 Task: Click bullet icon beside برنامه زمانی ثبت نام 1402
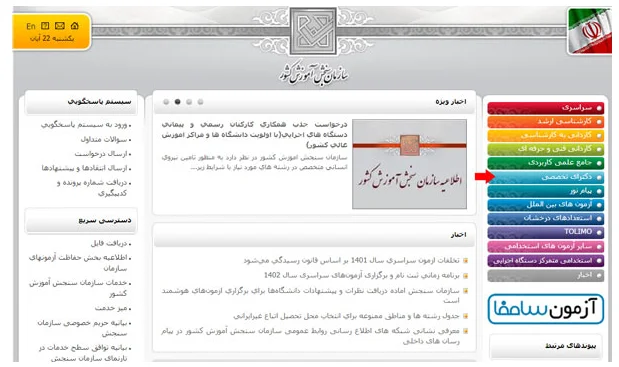[465, 275]
